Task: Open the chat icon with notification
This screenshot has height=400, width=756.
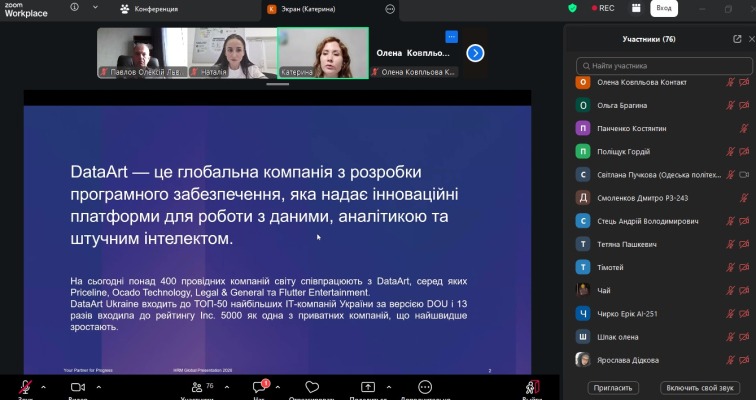Action: click(x=260, y=387)
